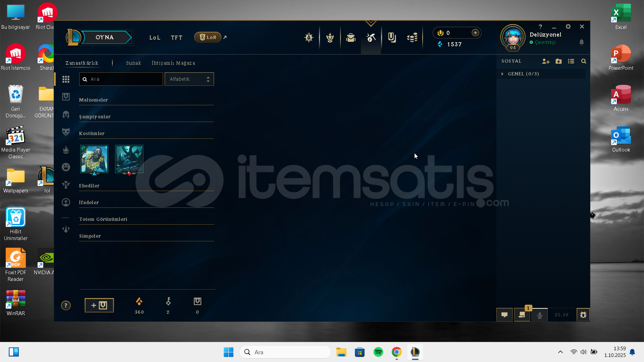
Task: Switch to the Sunak tab
Action: point(133,63)
